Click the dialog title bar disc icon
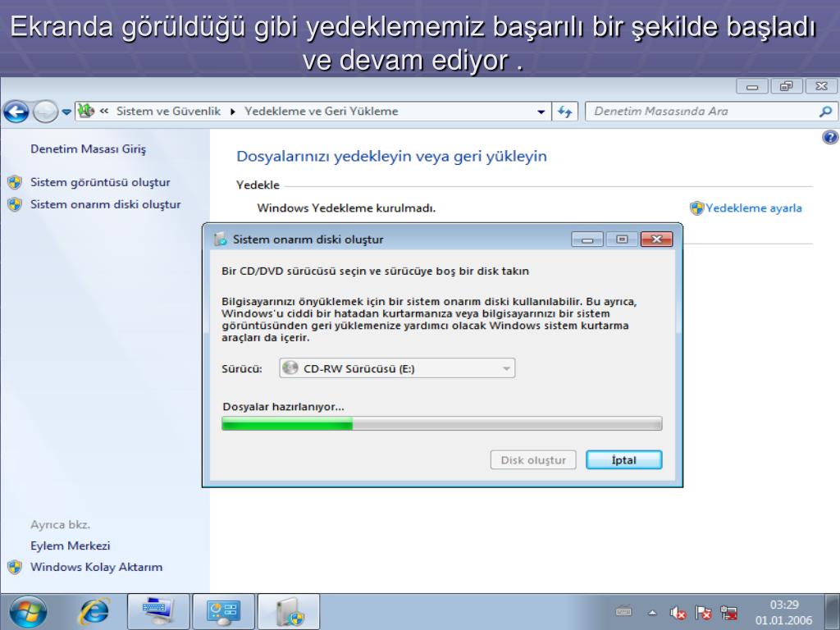 pos(220,239)
